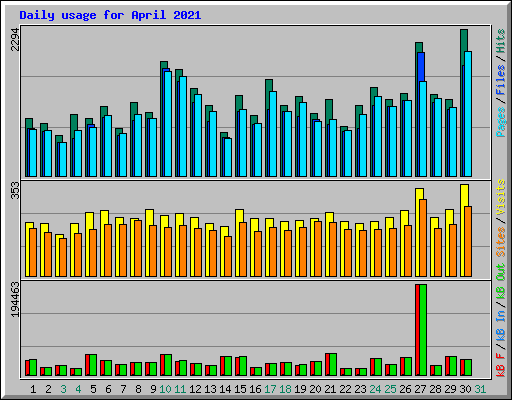
Task: Click the 'kB In' legend label
Action: [x=501, y=327]
